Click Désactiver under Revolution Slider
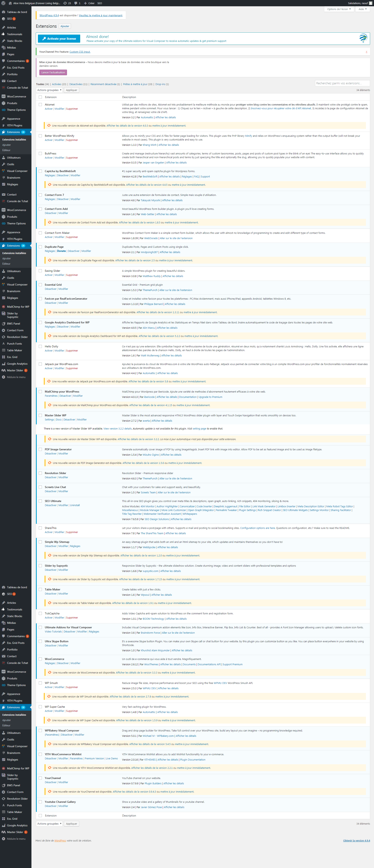 click(51, 477)
